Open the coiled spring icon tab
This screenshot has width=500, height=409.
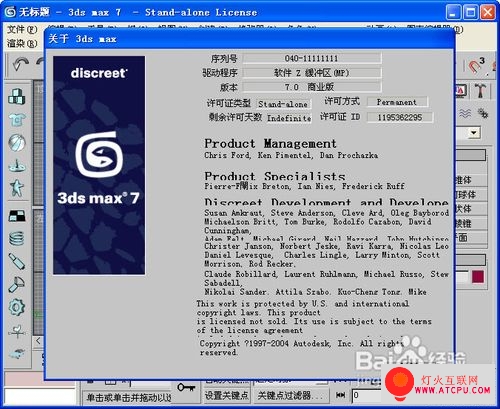coord(17,238)
